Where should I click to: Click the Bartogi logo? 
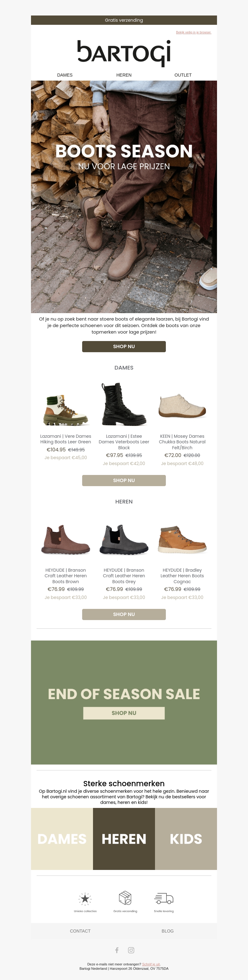124,53
